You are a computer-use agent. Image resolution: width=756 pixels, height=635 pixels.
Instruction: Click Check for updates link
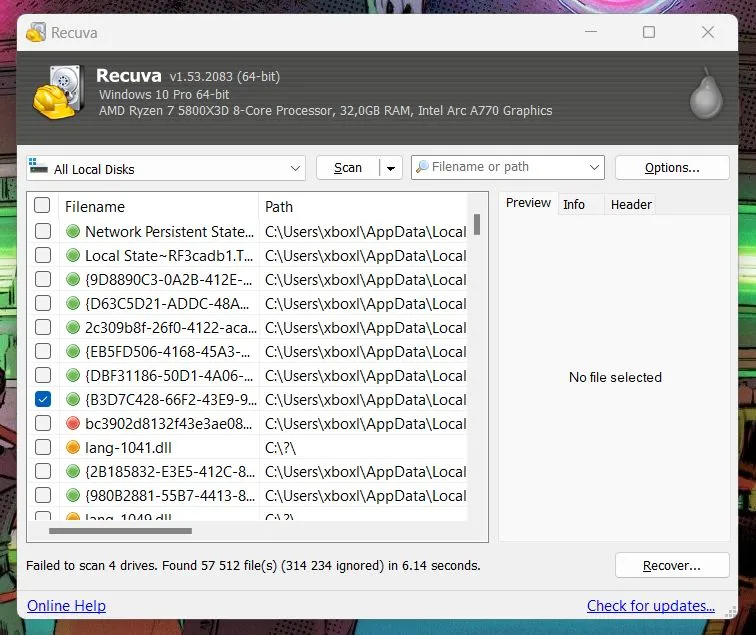[x=651, y=606]
